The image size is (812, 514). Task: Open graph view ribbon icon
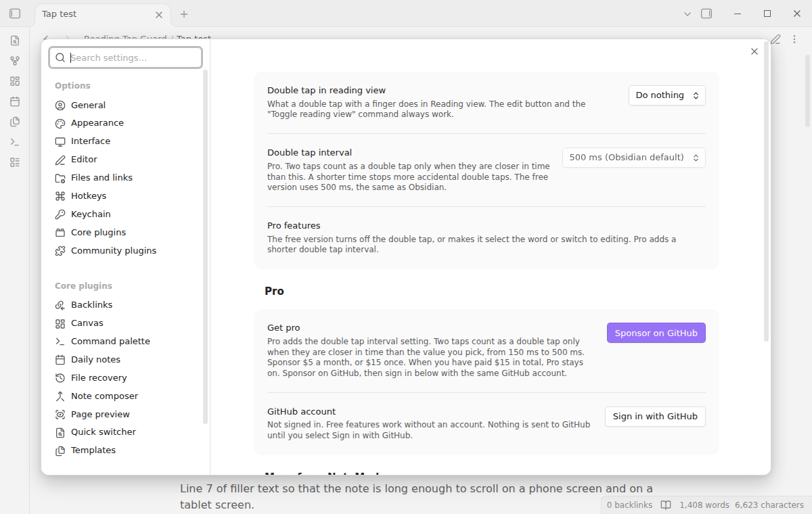pyautogui.click(x=15, y=61)
